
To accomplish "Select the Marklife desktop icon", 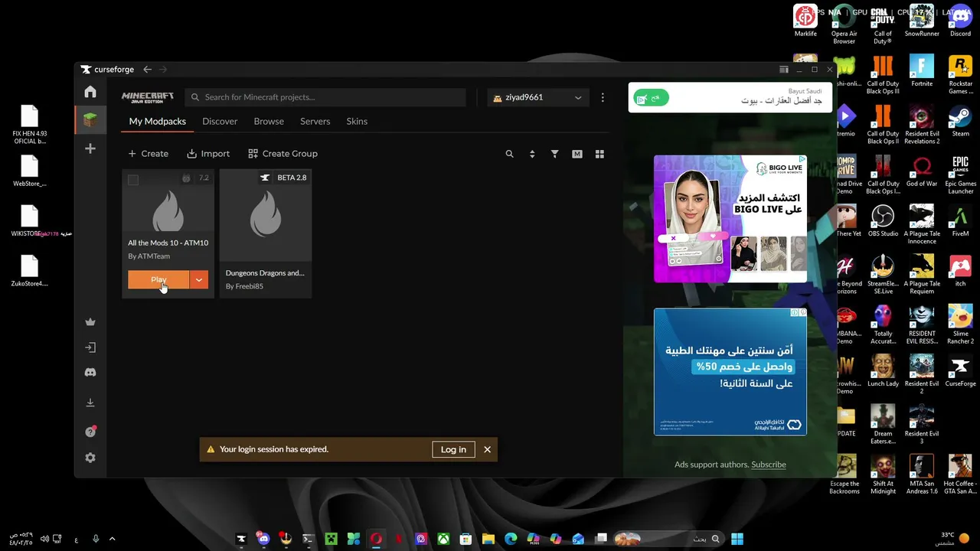I will click(805, 21).
